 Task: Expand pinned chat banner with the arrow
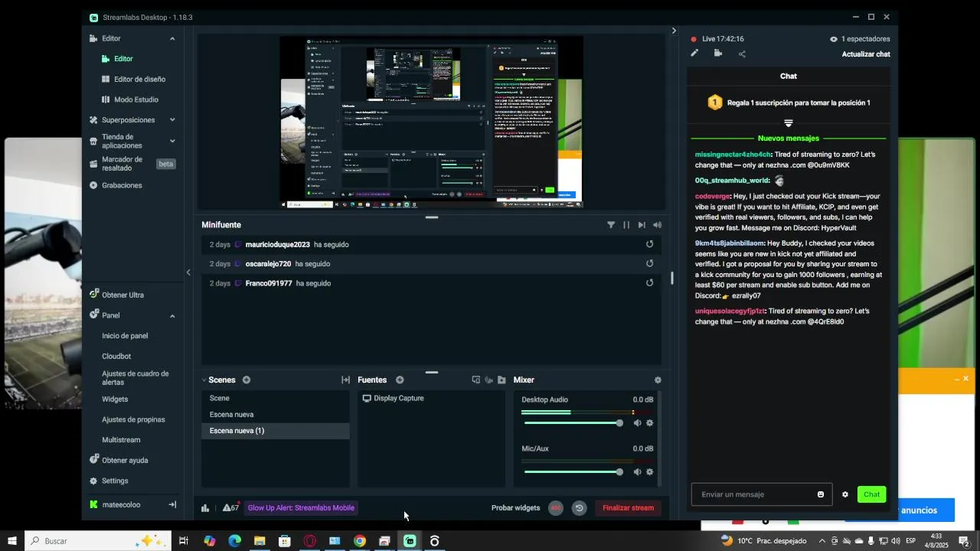pyautogui.click(x=789, y=123)
